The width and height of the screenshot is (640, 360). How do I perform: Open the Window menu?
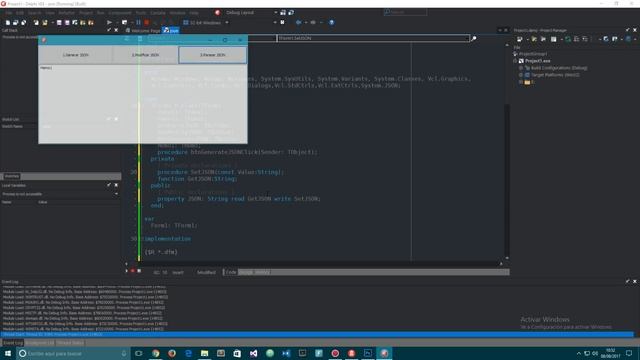(177, 13)
